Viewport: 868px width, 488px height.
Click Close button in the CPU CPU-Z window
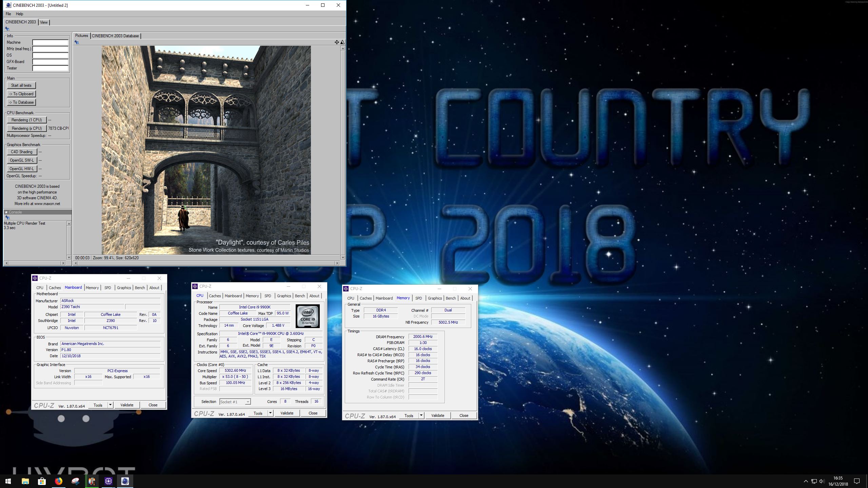click(x=313, y=413)
